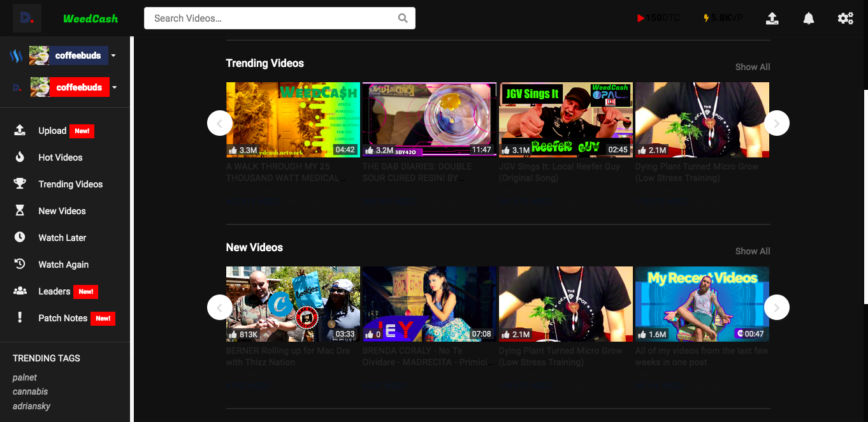This screenshot has width=868, height=422.
Task: Open Dying Plant thumbnail in New Videos row
Action: (566, 304)
